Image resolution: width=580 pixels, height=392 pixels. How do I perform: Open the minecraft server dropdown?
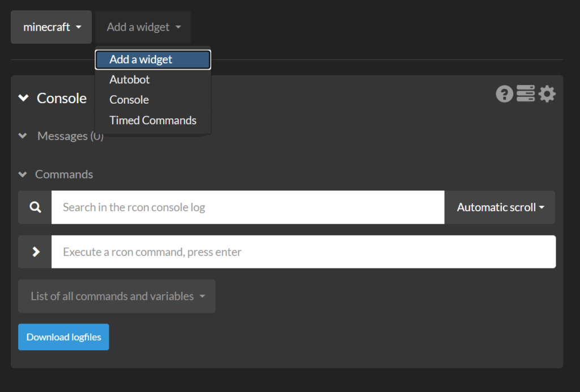[52, 27]
